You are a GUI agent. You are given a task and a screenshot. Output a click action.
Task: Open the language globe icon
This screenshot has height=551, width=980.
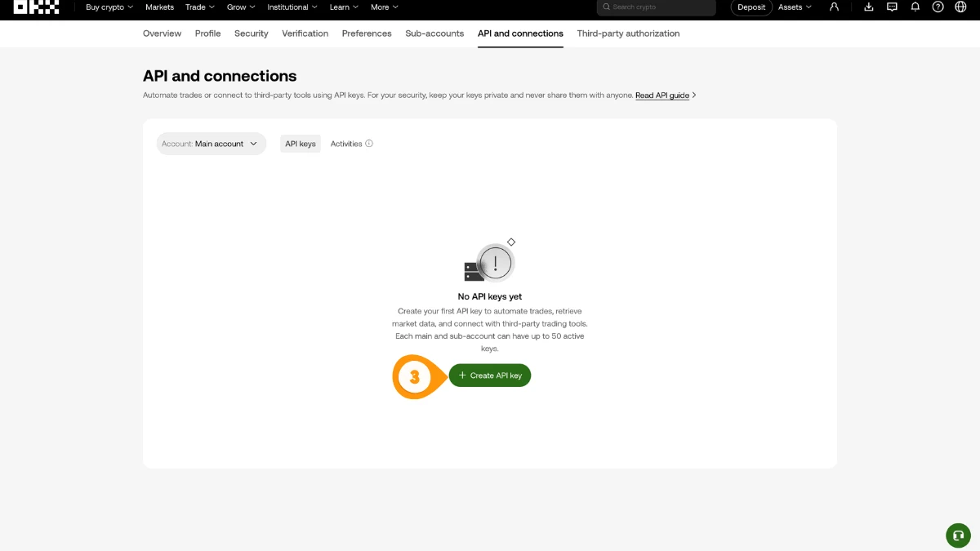click(x=960, y=7)
